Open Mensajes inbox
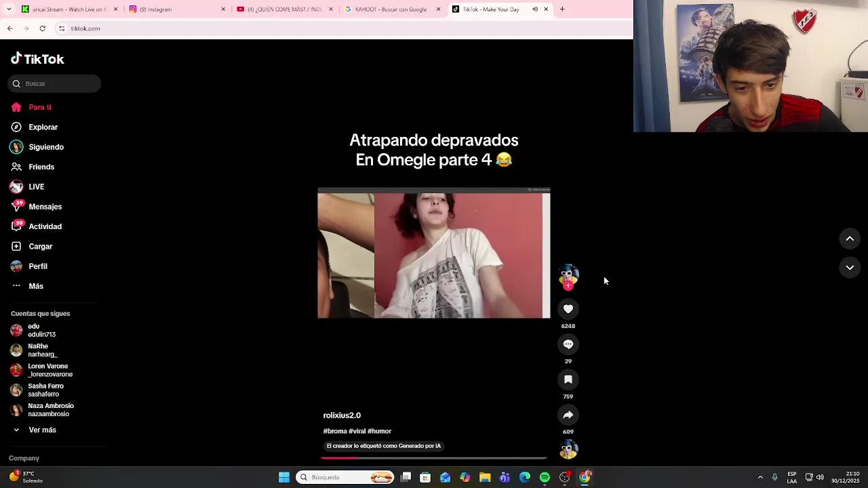 [x=36, y=207]
